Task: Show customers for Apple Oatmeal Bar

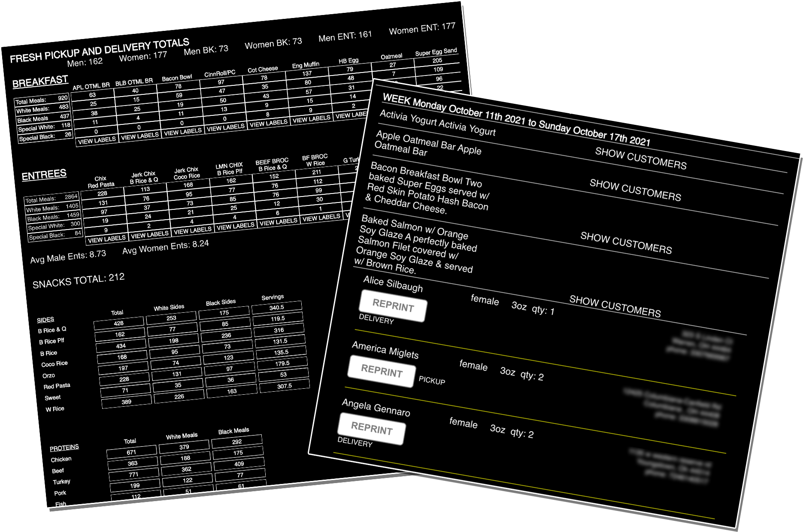Action: click(635, 190)
